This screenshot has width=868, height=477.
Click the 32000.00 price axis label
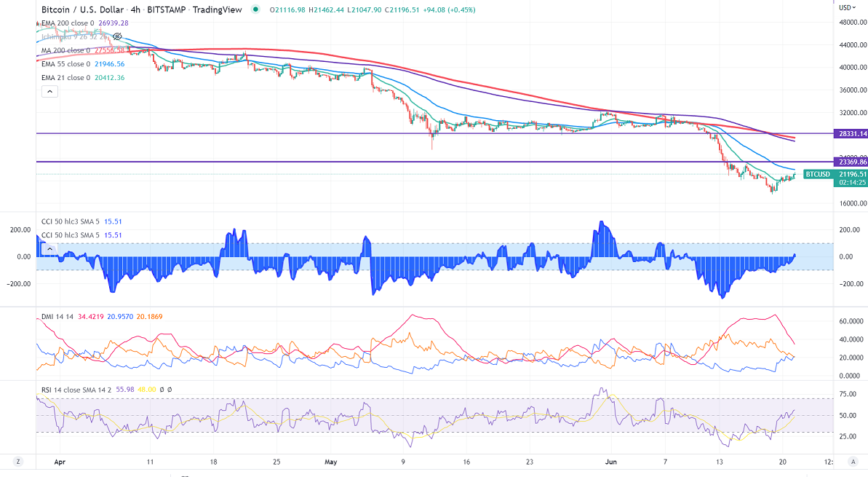click(x=853, y=113)
